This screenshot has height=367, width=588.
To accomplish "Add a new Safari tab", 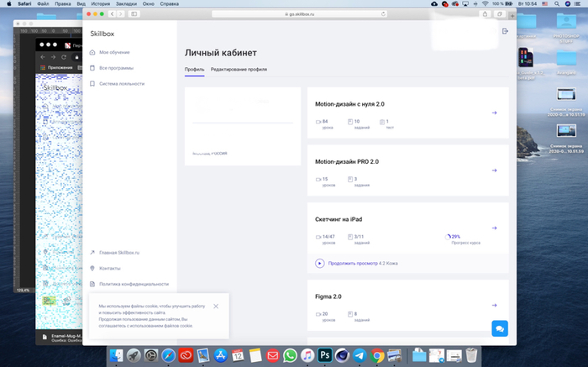I will pyautogui.click(x=512, y=16).
